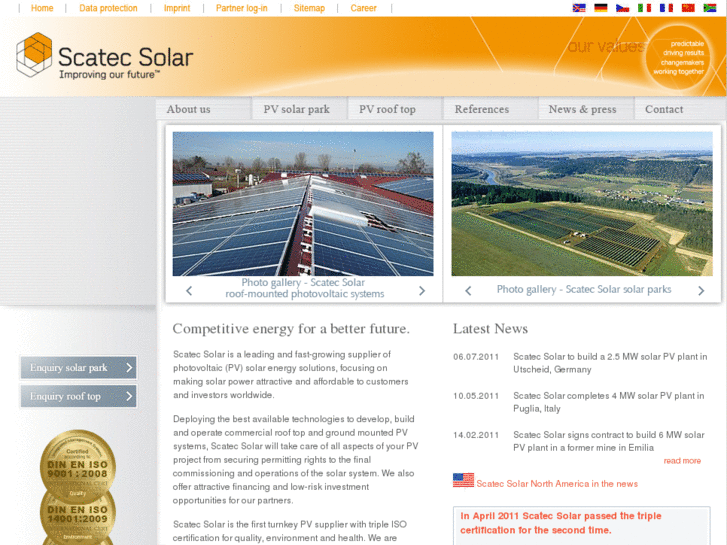The width and height of the screenshot is (727, 545).
Task: Click the Enquiry roof top button
Action: coord(78,397)
